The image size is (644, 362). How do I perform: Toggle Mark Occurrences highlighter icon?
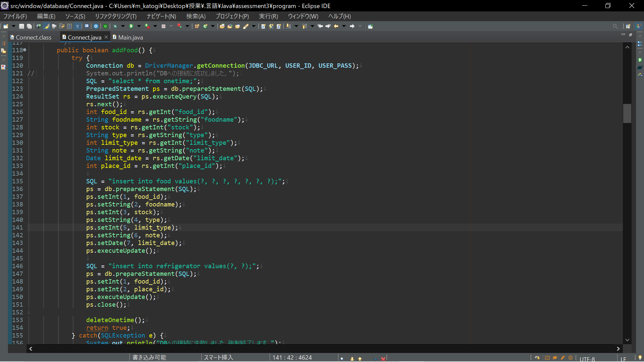coord(47,26)
